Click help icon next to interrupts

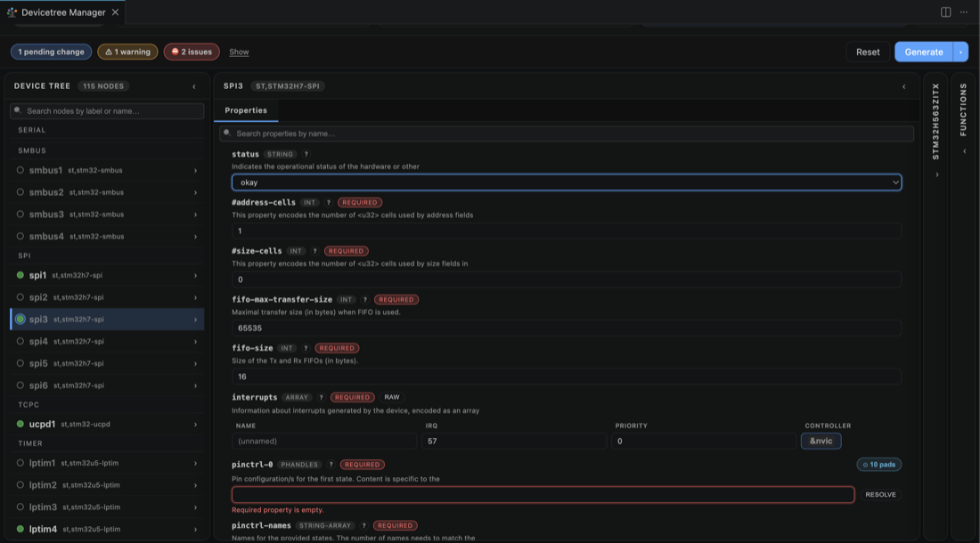pyautogui.click(x=321, y=398)
